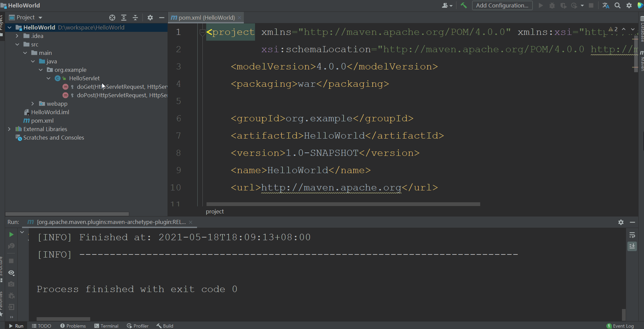Expand all items in Project panel
Image resolution: width=644 pixels, height=329 pixels.
pyautogui.click(x=124, y=18)
